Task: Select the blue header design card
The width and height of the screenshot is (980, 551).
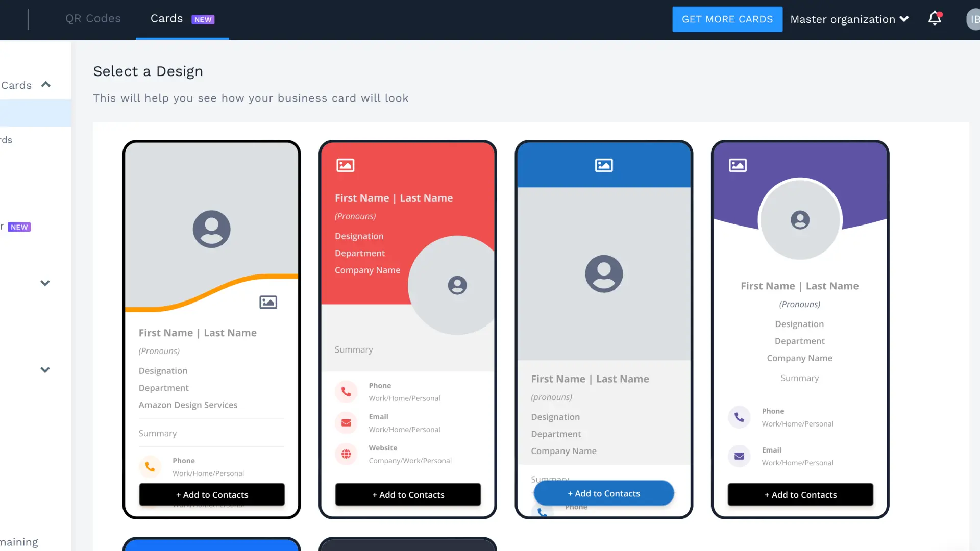Action: coord(604,330)
